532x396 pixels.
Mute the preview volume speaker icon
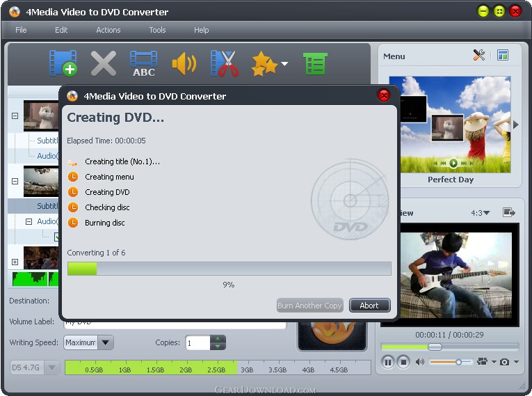pyautogui.click(x=420, y=362)
